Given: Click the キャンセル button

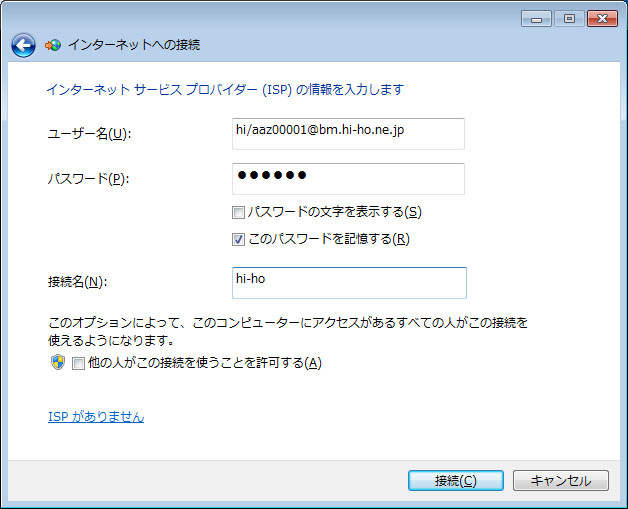Looking at the screenshot, I should point(561,481).
